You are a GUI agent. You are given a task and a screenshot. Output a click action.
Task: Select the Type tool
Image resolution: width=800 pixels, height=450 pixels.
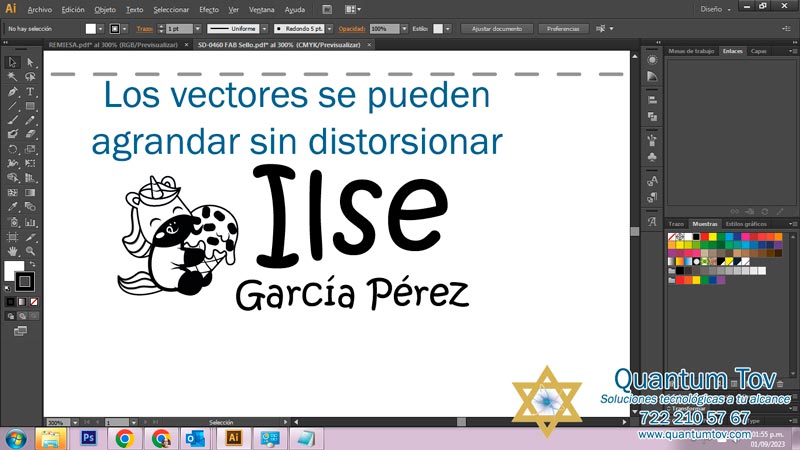click(30, 92)
